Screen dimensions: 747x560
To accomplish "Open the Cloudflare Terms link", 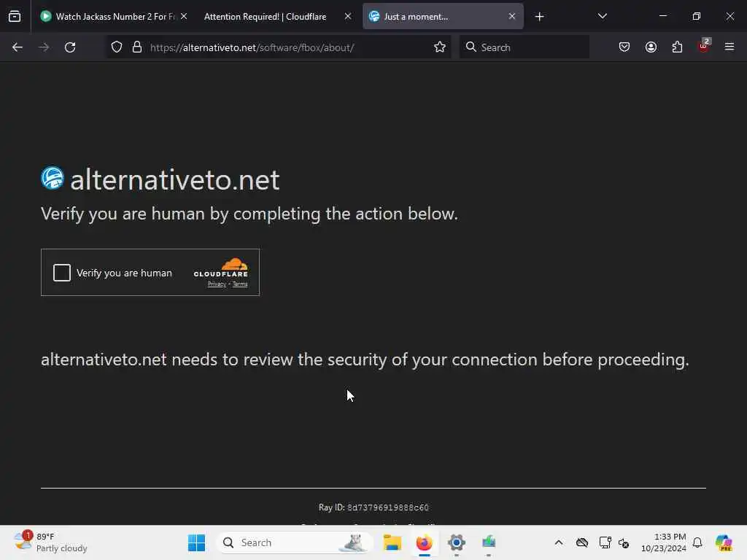I will coord(240,284).
